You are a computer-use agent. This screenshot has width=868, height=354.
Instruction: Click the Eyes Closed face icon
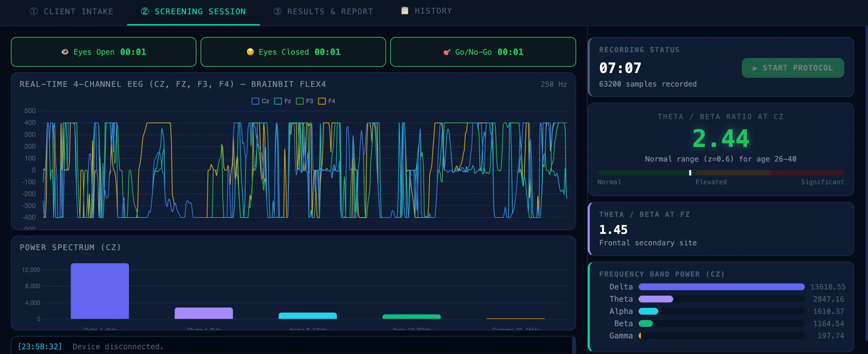pyautogui.click(x=250, y=52)
